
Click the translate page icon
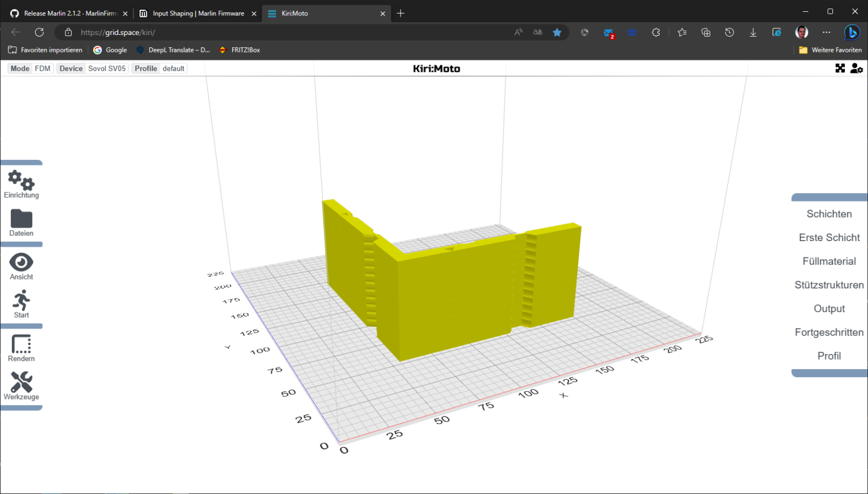coord(537,32)
